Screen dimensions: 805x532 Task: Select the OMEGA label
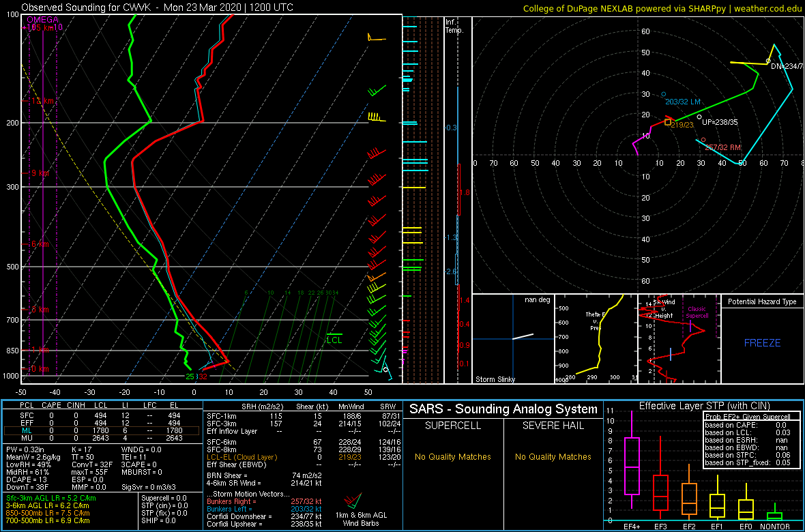[42, 20]
